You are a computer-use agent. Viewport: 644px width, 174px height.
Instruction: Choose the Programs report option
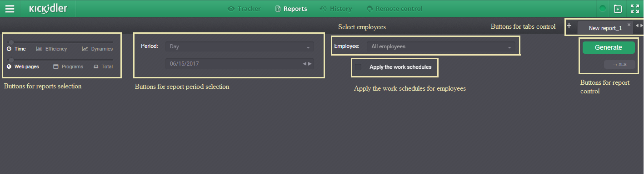tap(68, 67)
